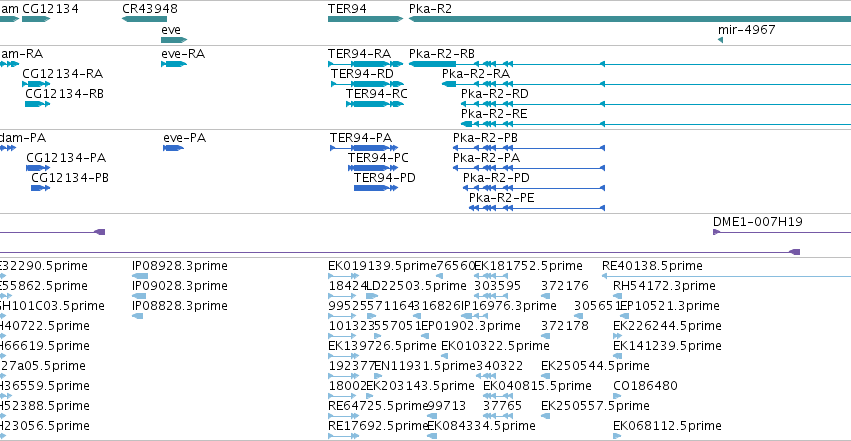The image size is (851, 441).
Task: Click EST EK084334.5prime
Action: tap(432, 437)
